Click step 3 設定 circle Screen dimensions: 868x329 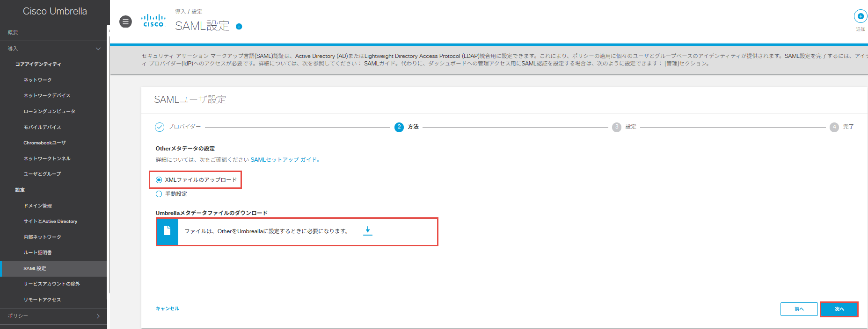coord(616,127)
